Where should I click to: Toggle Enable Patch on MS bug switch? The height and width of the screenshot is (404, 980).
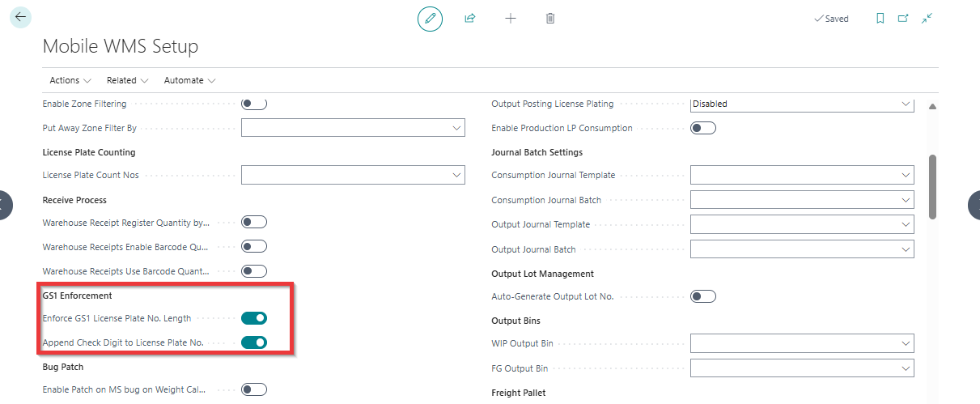(254, 389)
